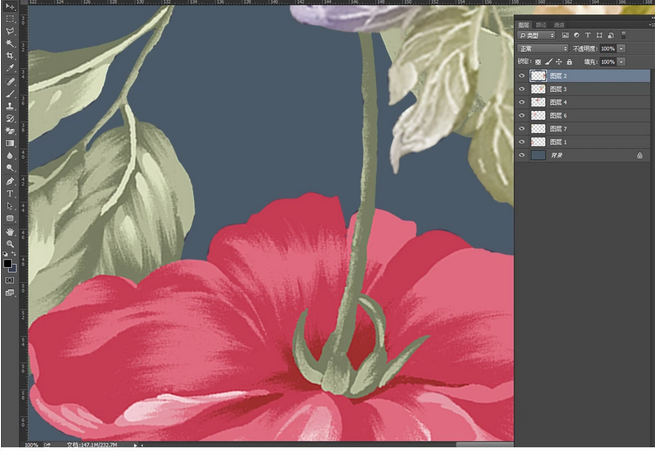Click the foreground color swatch
The image size is (655, 451).
8,262
